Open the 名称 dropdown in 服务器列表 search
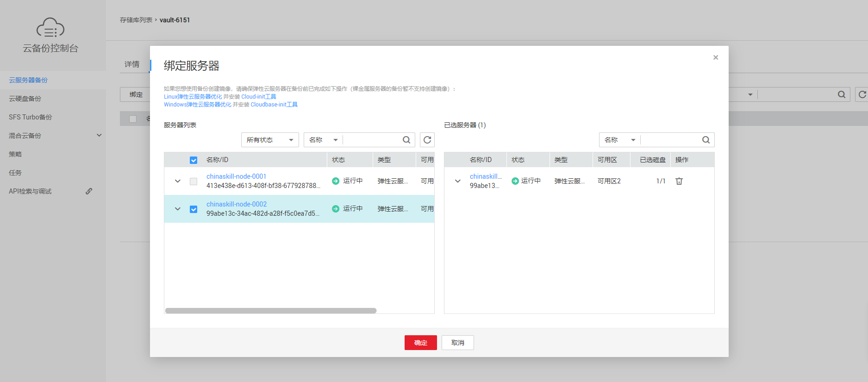 [323, 140]
